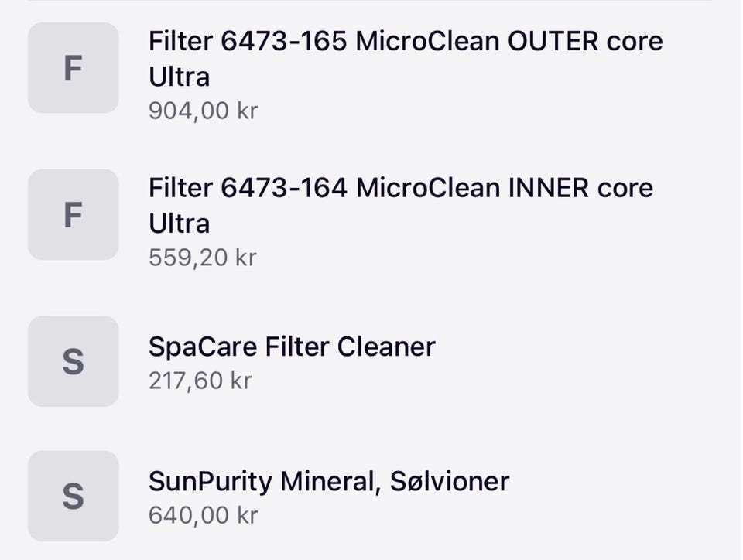Click the word INNER in second product
The width and height of the screenshot is (743, 560).
(x=548, y=188)
